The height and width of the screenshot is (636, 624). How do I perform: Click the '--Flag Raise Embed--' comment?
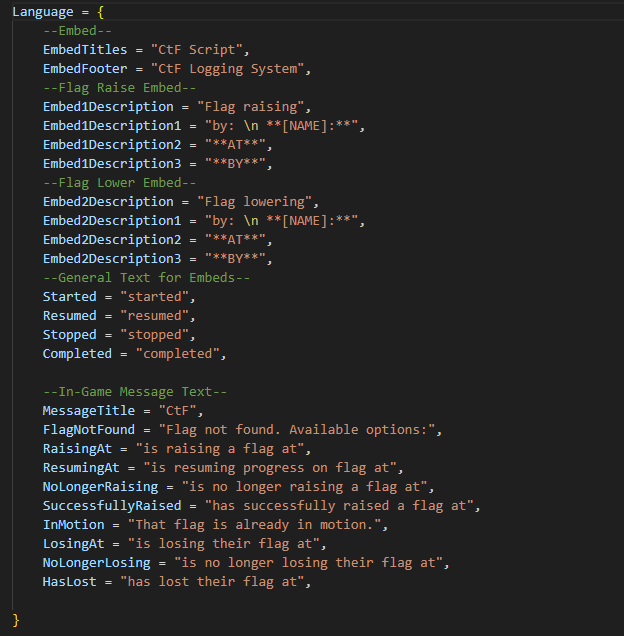(x=119, y=88)
